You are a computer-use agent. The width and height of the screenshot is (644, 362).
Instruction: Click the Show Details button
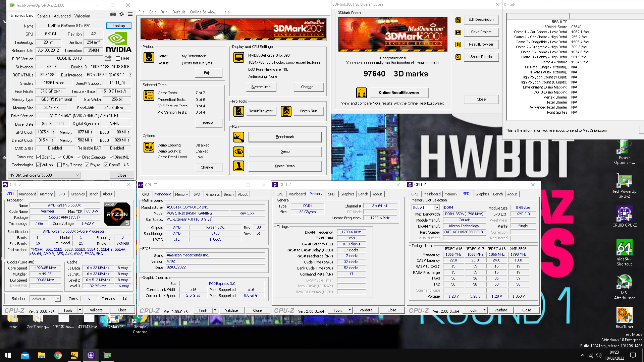[x=481, y=57]
